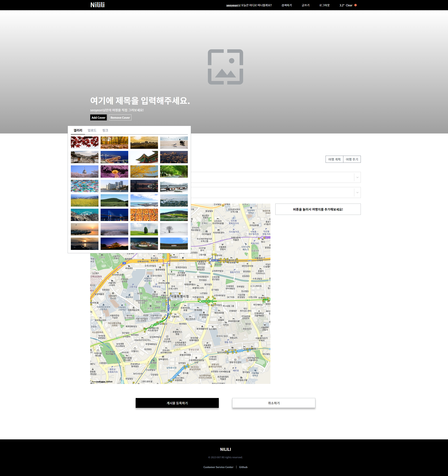Expand the first destination dropdown
The image size is (448, 476).
click(x=357, y=177)
